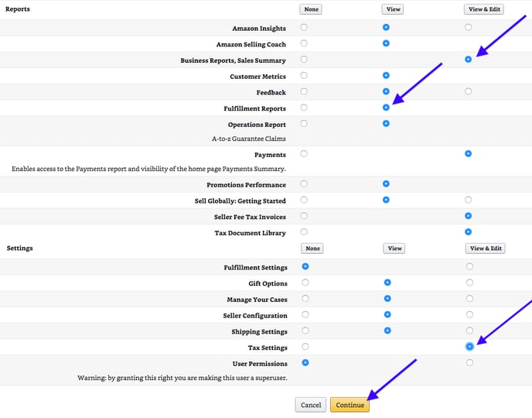Set Shipping Settings to None
The width and height of the screenshot is (532, 418).
[305, 331]
